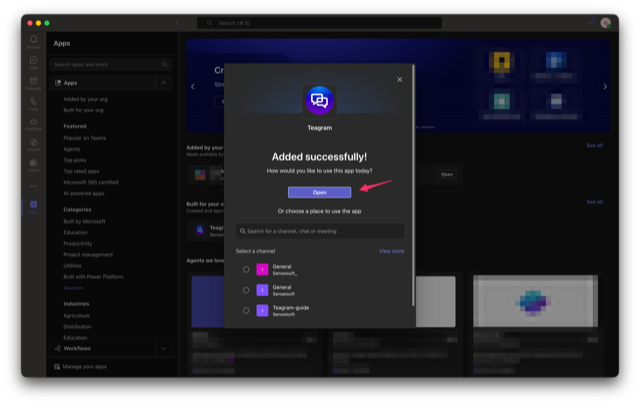The width and height of the screenshot is (640, 405).
Task: Open AI-powered apps list
Action: coord(84,193)
